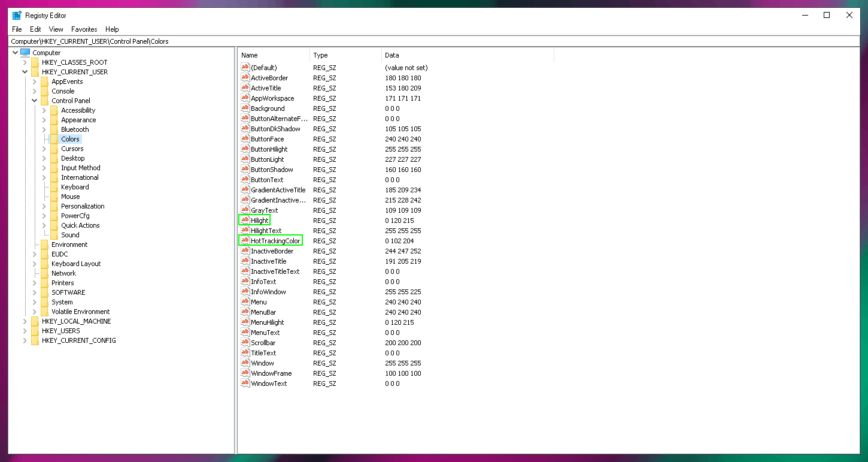Select the Volatile Environment key
The width and height of the screenshot is (868, 462).
pyautogui.click(x=81, y=312)
